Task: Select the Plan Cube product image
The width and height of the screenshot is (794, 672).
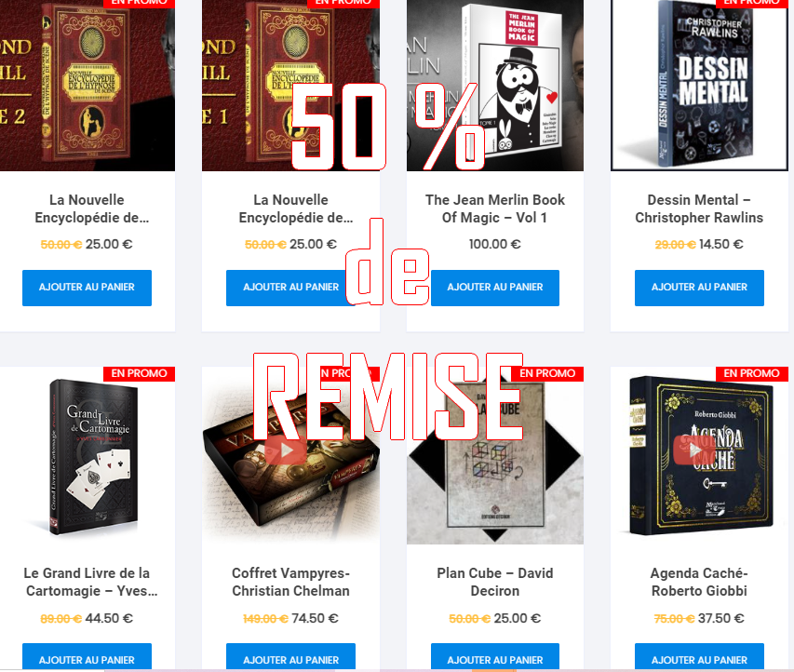Action: click(x=494, y=456)
